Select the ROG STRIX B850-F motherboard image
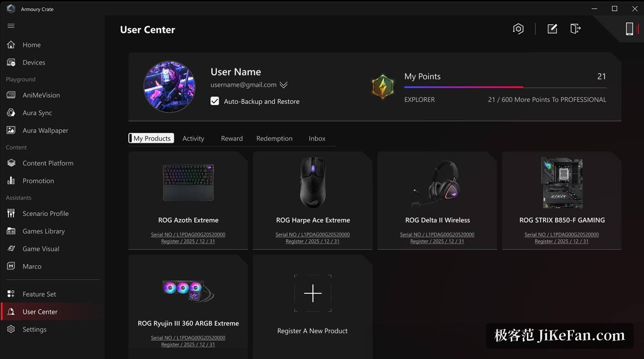 pos(562,183)
